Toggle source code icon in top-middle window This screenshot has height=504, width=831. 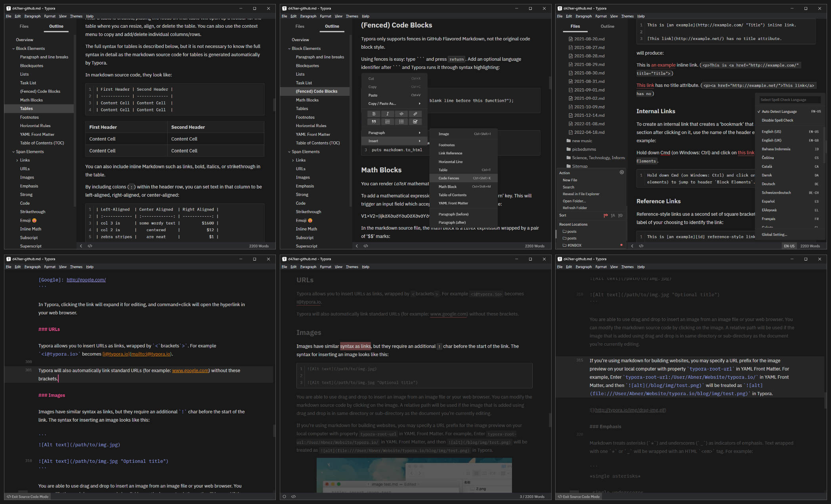[x=366, y=246]
